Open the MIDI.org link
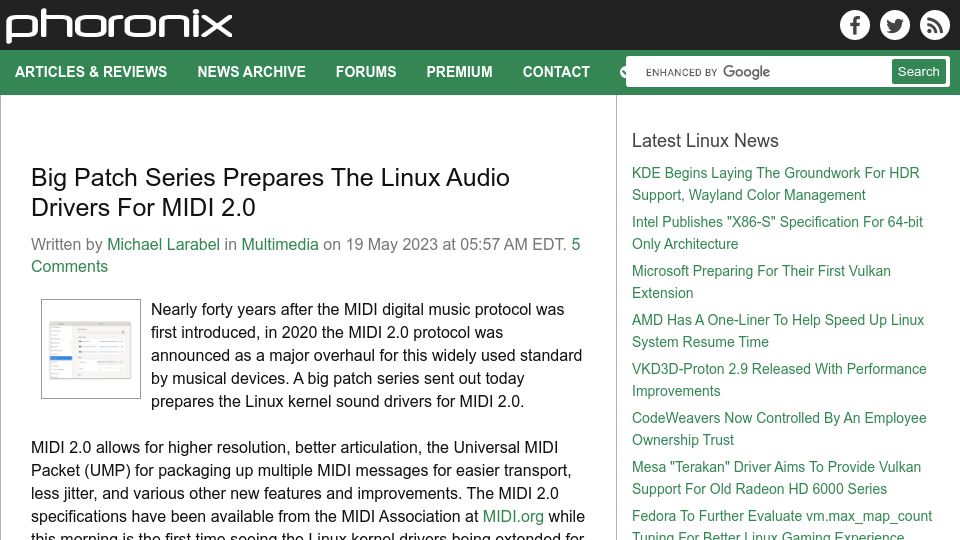The image size is (960, 540). click(513, 517)
